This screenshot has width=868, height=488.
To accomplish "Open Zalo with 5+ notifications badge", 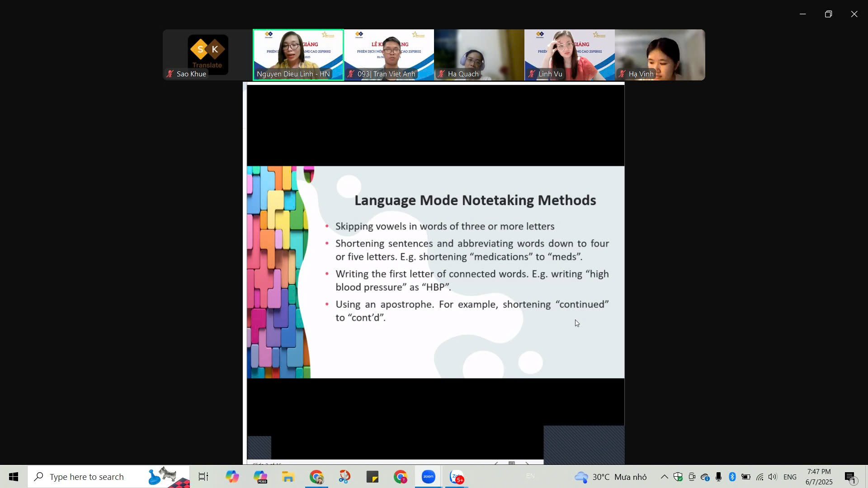I will click(457, 477).
